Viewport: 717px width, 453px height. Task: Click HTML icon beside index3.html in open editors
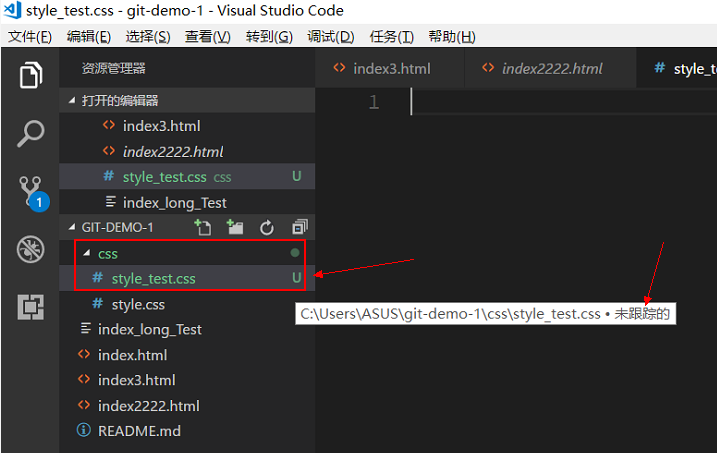(109, 125)
